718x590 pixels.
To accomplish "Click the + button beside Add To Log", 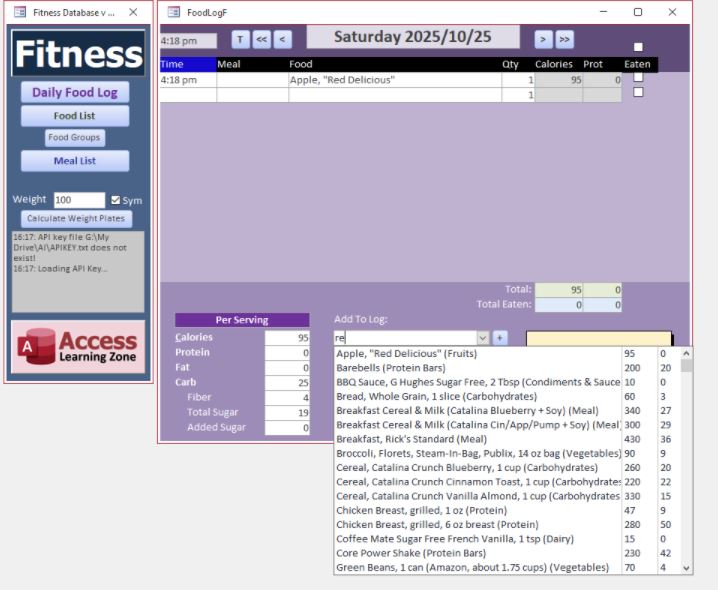I will pyautogui.click(x=500, y=338).
